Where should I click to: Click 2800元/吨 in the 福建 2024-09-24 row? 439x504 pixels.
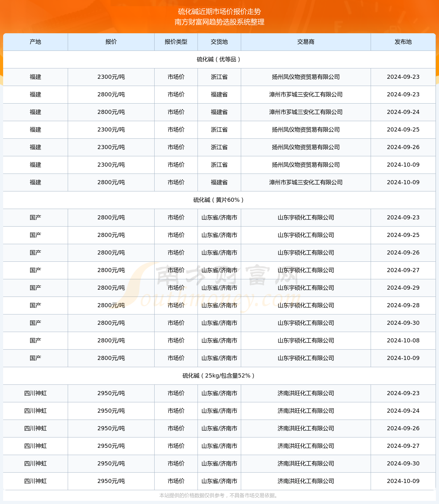click(111, 112)
